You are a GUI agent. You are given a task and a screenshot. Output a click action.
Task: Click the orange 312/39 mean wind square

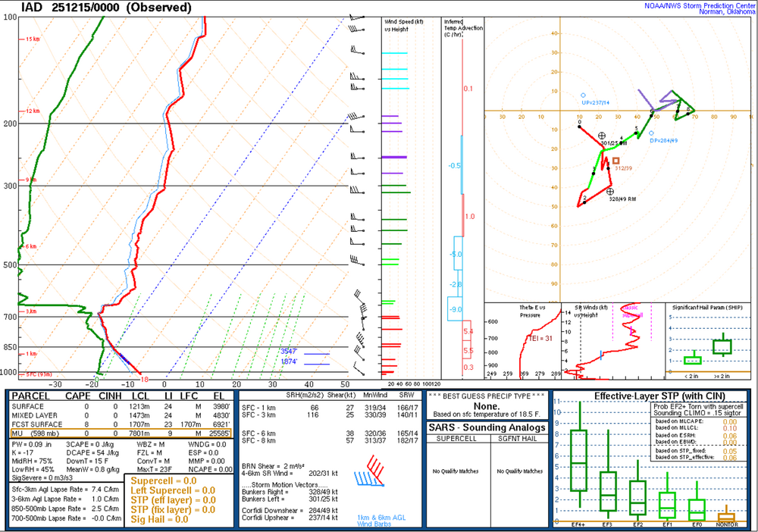click(616, 161)
